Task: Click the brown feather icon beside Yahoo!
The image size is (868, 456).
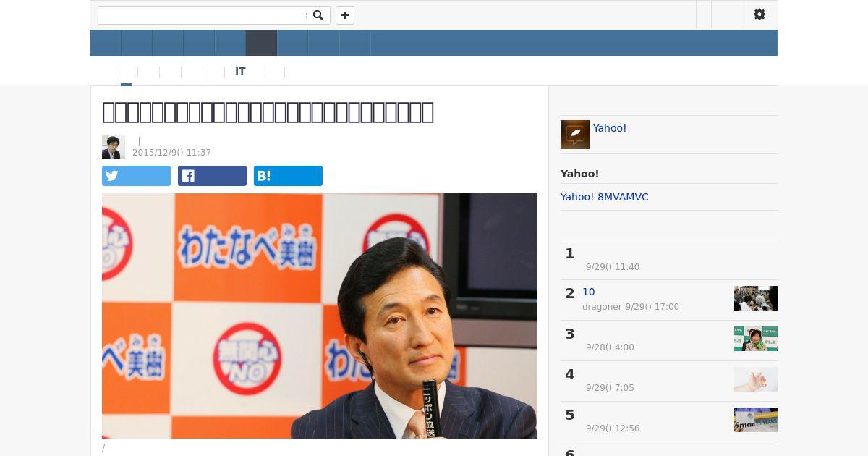Action: (x=575, y=135)
